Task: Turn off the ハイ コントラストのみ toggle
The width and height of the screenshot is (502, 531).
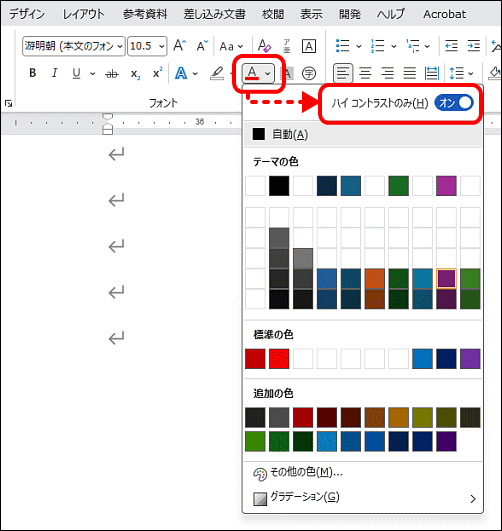Action: click(454, 103)
